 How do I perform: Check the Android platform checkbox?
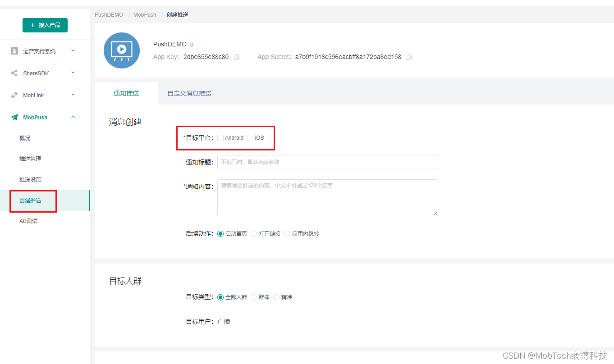(220, 138)
